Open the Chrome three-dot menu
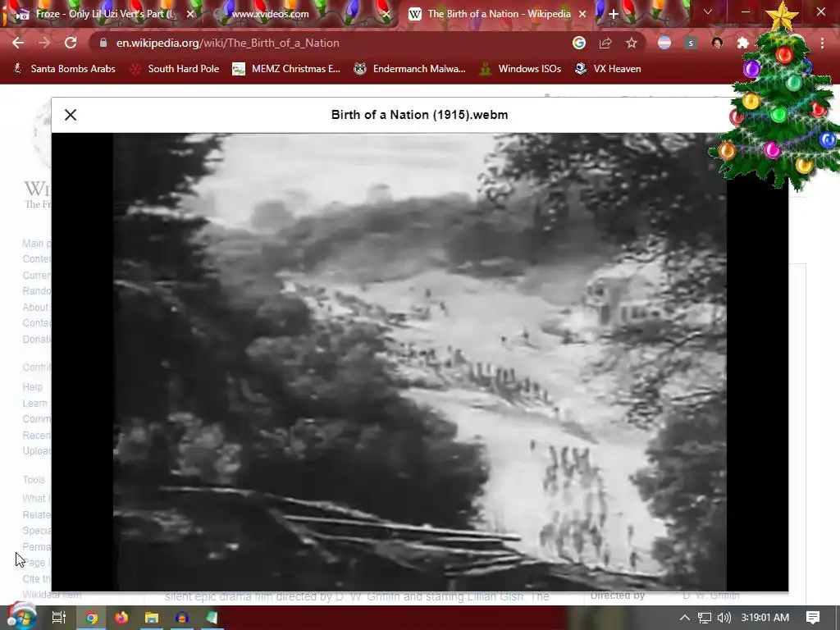The image size is (840, 630). (822, 43)
